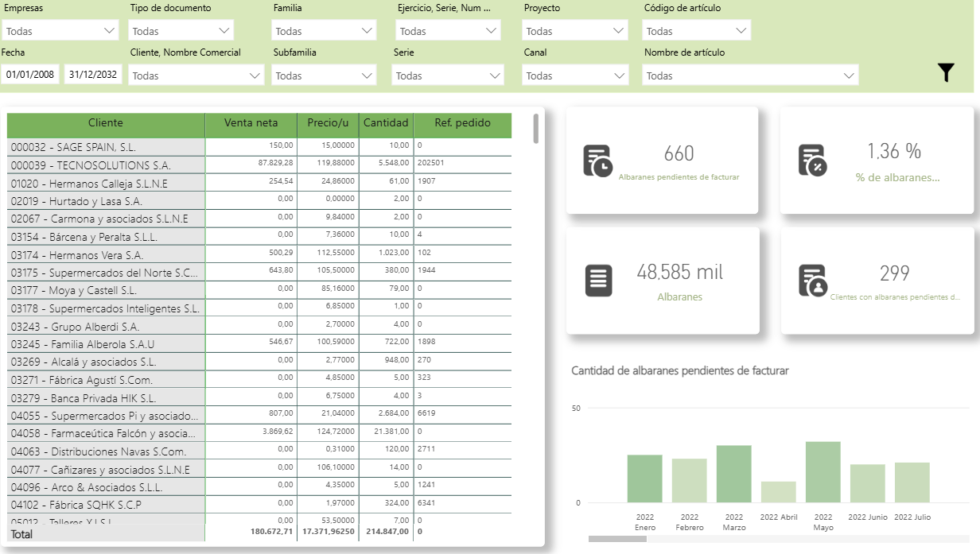
Task: Click the chart horizontal scrollbar thumb
Action: pyautogui.click(x=617, y=539)
